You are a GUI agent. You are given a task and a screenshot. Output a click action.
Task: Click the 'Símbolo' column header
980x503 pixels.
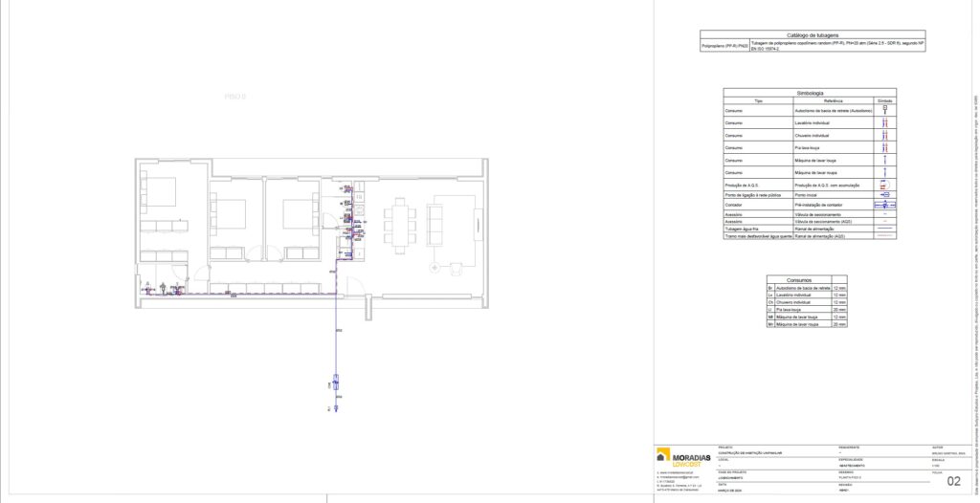coord(885,100)
